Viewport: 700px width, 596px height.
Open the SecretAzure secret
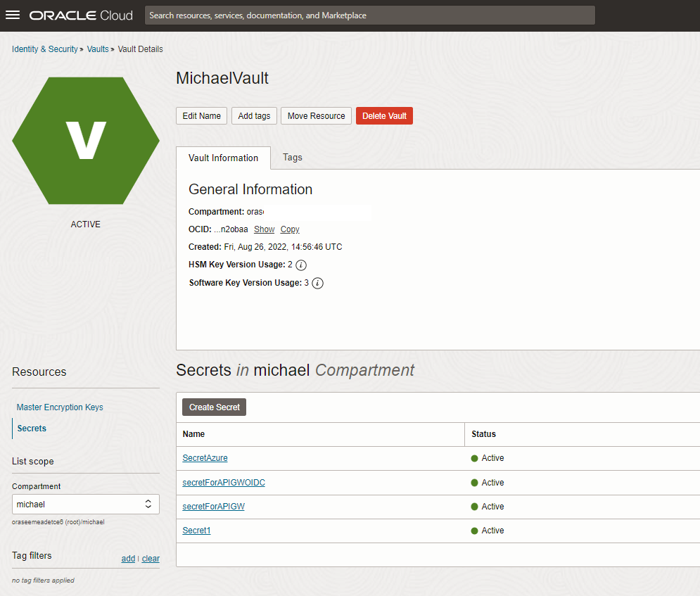point(205,458)
